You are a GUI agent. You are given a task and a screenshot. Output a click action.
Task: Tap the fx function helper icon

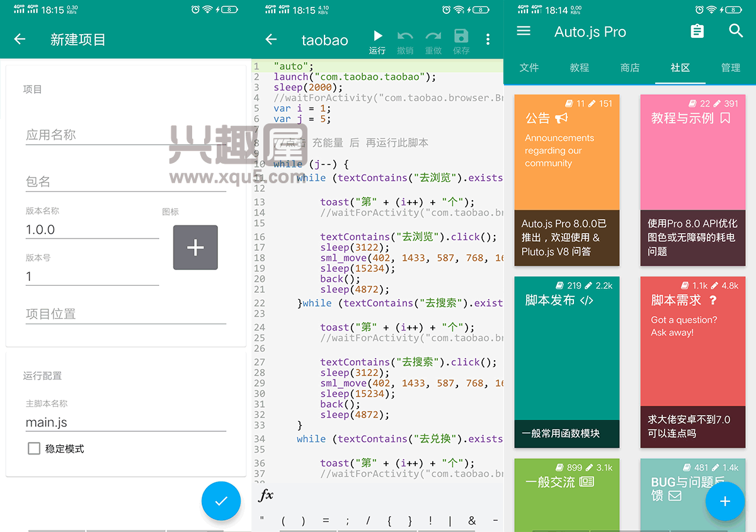tap(266, 495)
